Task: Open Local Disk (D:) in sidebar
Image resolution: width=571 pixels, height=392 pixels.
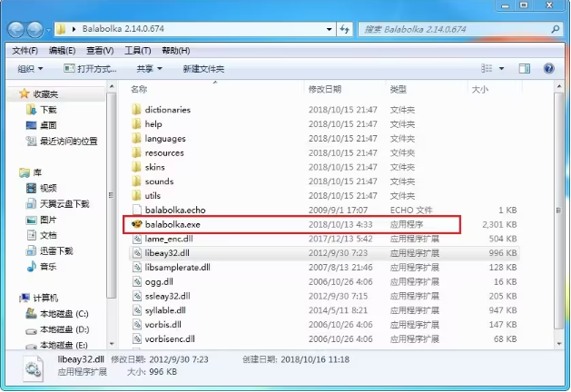Action: (x=57, y=329)
